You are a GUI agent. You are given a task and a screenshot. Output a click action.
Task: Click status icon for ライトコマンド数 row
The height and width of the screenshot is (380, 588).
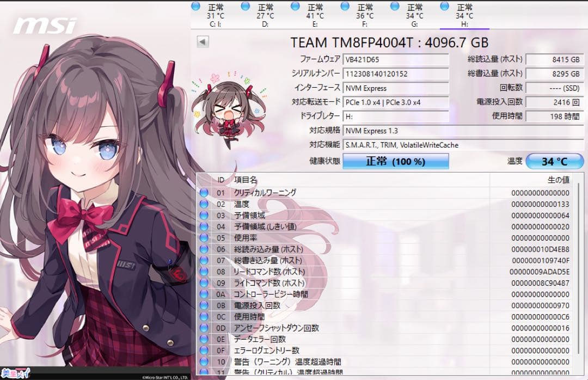[204, 283]
